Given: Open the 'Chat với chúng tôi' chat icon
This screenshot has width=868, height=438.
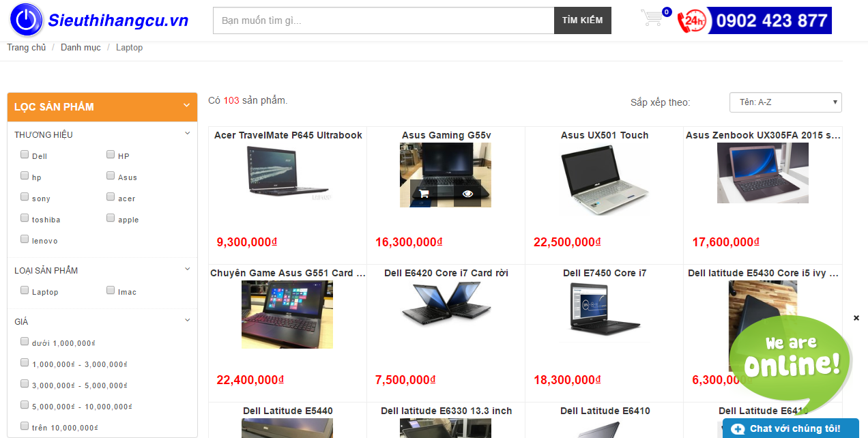Looking at the screenshot, I should tap(738, 429).
